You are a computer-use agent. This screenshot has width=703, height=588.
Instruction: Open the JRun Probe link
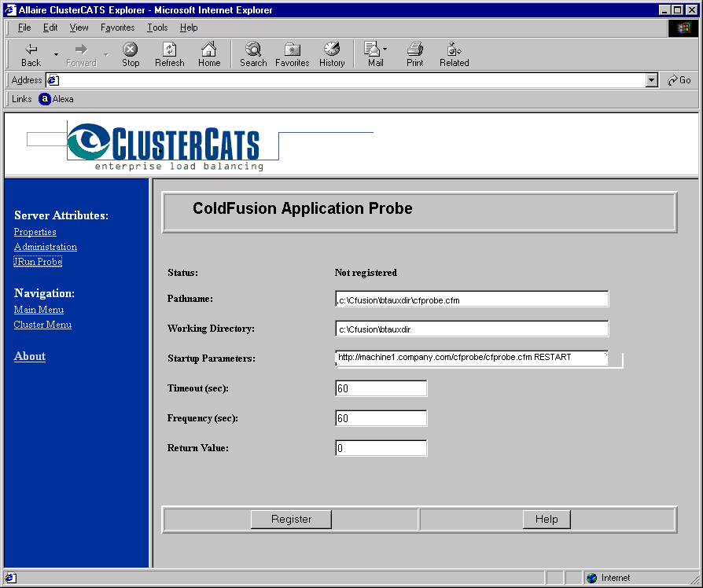[38, 261]
